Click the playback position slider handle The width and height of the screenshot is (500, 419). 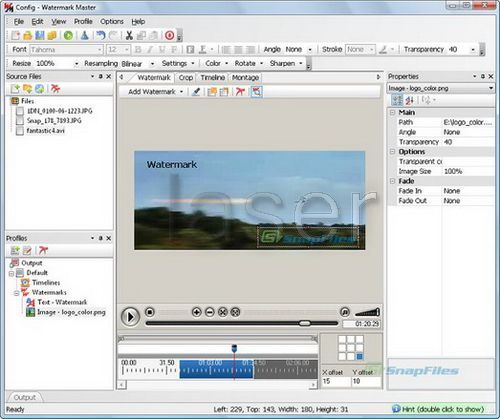pyautogui.click(x=305, y=323)
